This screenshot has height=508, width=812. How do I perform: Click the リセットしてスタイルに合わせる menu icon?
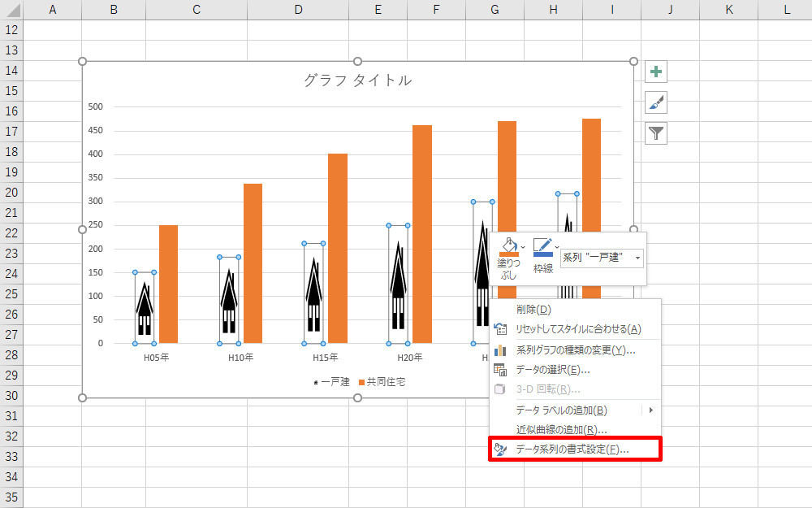(x=500, y=328)
